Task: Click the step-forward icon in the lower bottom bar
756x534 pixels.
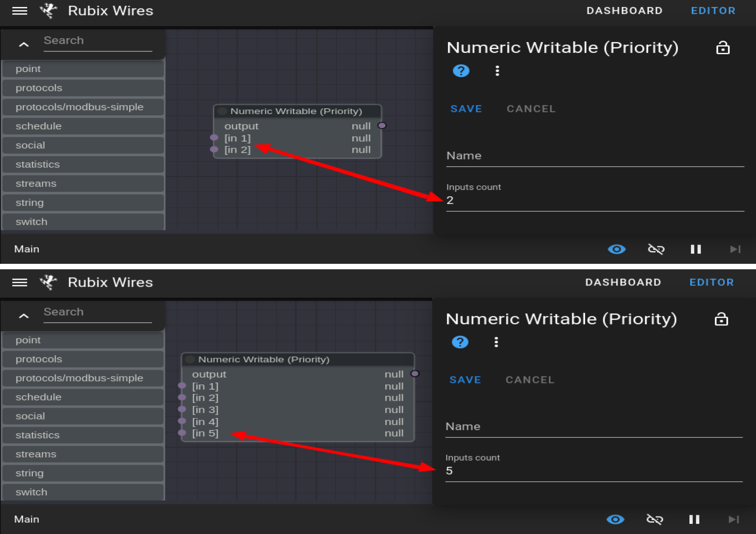Action: [734, 519]
